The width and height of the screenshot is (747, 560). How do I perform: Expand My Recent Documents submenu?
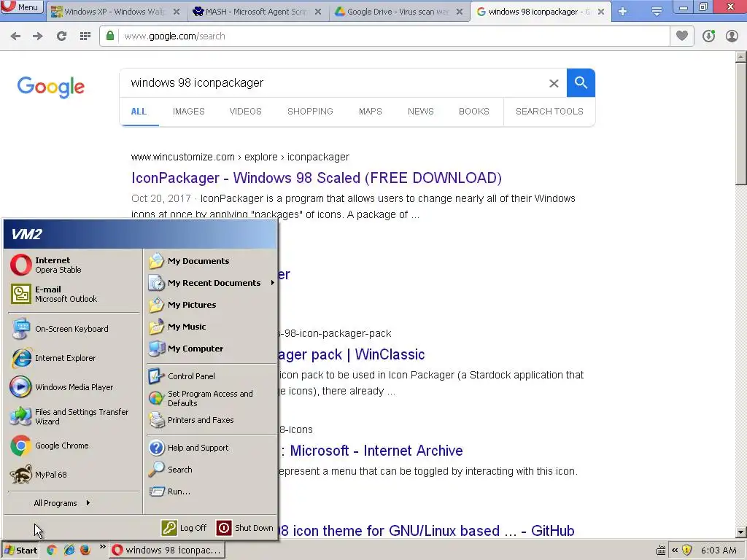[x=211, y=283]
